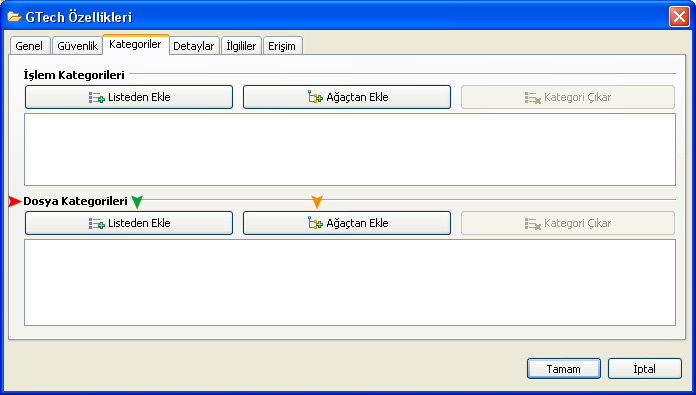The height and width of the screenshot is (395, 696).
Task: Click Ağaçtan Ekle under İşlem Kategorileri
Action: [x=347, y=97]
